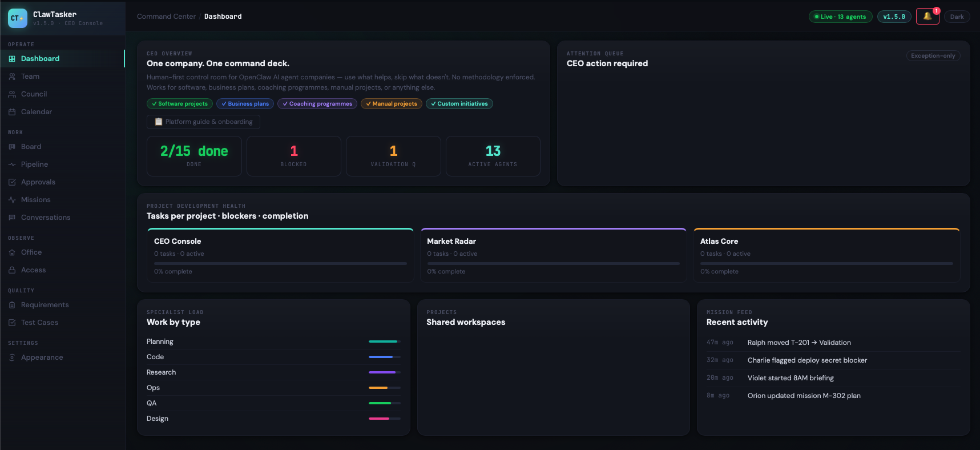The width and height of the screenshot is (980, 450).
Task: Click the Research row in Work by type
Action: [x=273, y=372]
